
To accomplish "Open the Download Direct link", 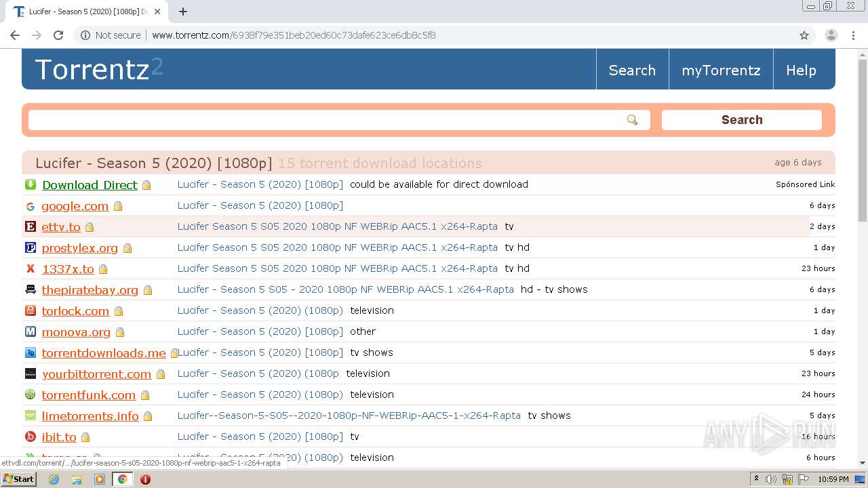I will [x=90, y=185].
